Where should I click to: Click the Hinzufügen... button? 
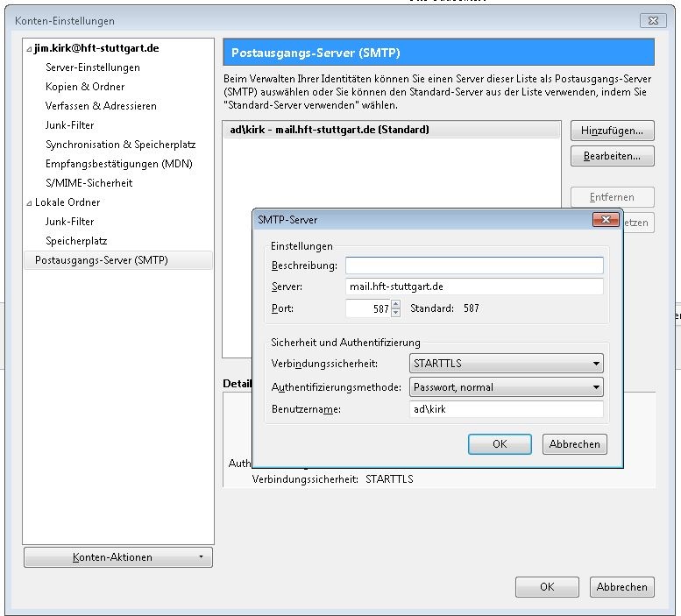point(612,131)
